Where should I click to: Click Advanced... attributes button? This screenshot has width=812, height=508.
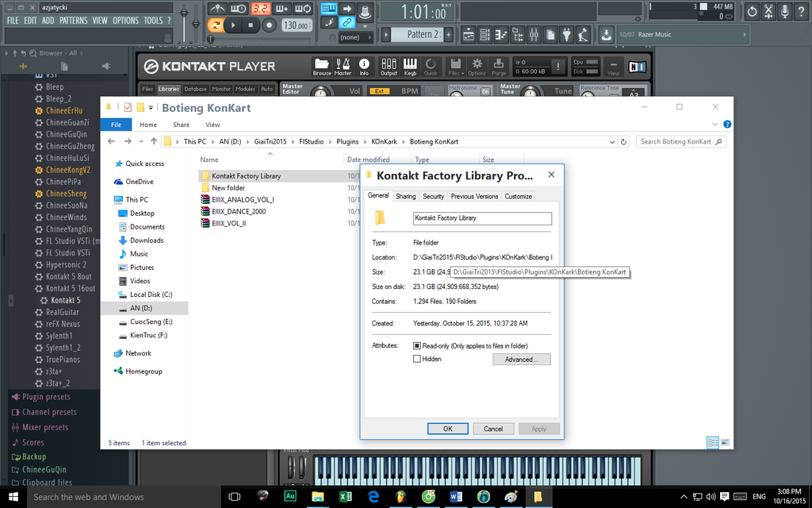pos(522,360)
